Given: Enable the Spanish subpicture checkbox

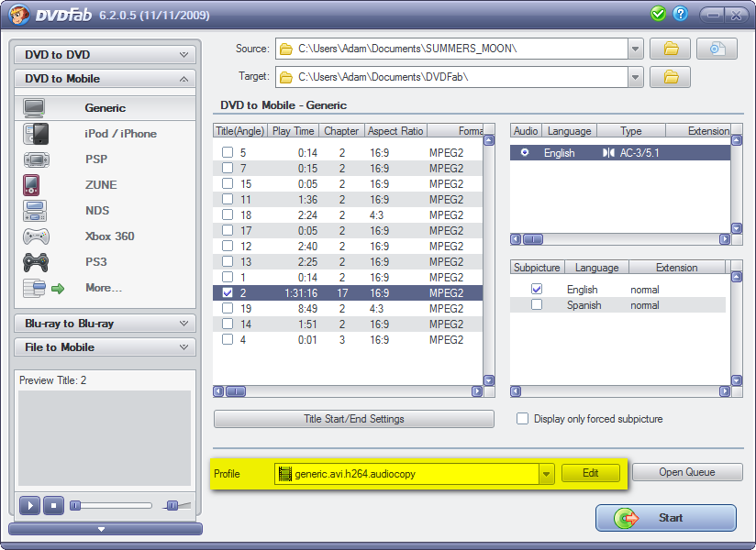Looking at the screenshot, I should 537,304.
